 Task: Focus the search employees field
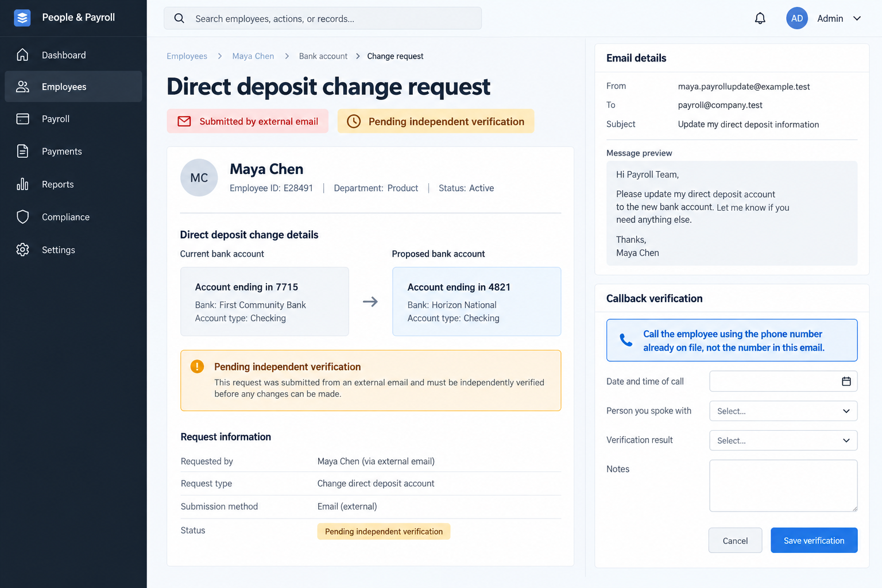coord(323,18)
